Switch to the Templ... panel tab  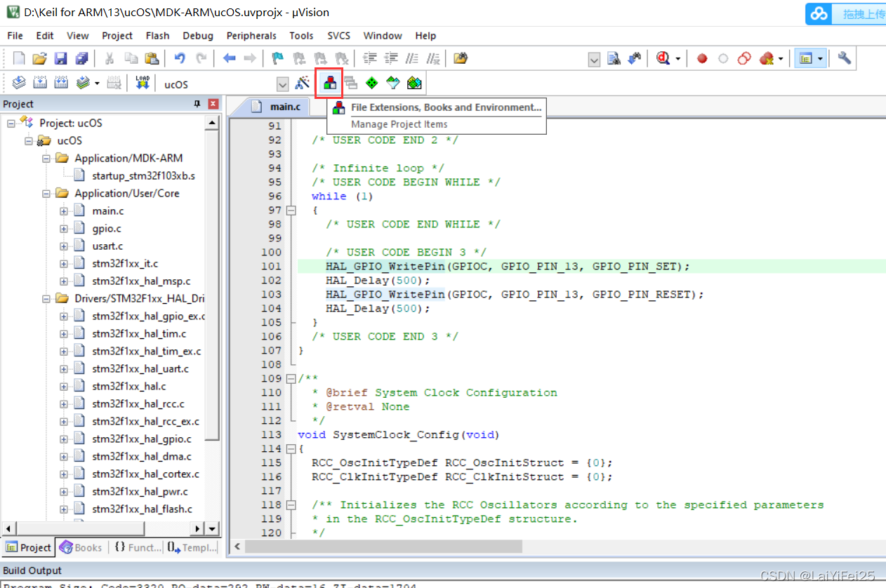(192, 547)
